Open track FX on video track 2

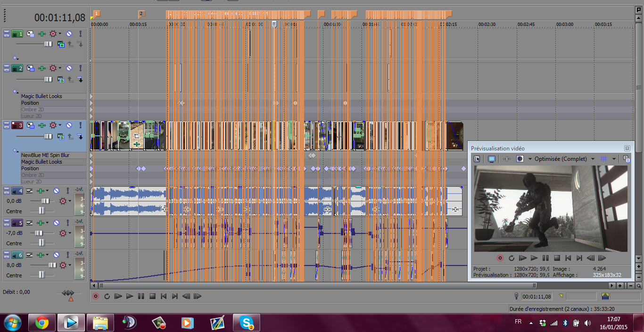coord(42,68)
